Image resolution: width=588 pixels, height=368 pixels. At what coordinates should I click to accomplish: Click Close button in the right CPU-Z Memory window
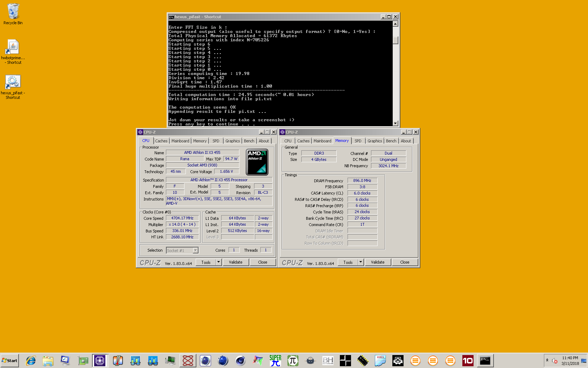pos(405,262)
